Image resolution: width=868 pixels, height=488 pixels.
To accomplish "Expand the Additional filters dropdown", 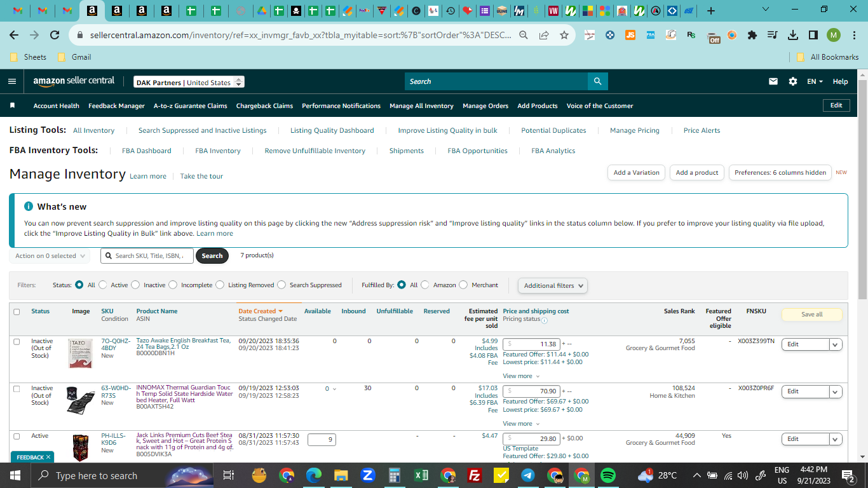I will [x=553, y=285].
